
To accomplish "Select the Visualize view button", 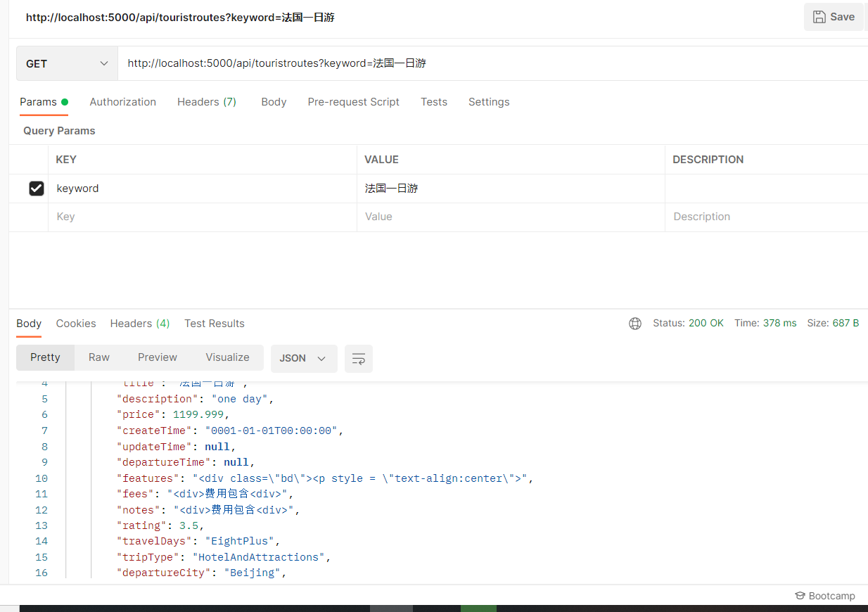I will coord(227,357).
